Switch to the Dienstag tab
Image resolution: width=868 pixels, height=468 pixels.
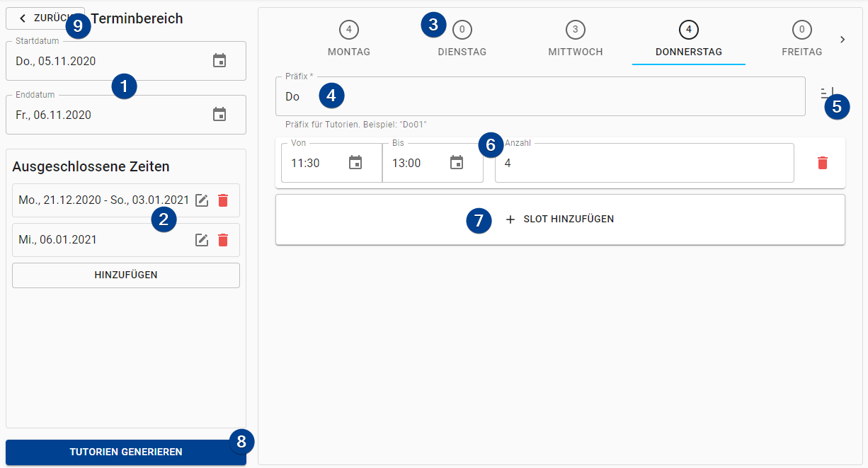click(x=462, y=40)
